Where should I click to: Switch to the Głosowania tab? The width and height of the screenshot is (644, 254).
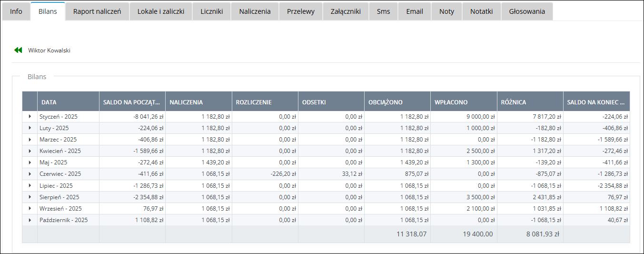(527, 11)
